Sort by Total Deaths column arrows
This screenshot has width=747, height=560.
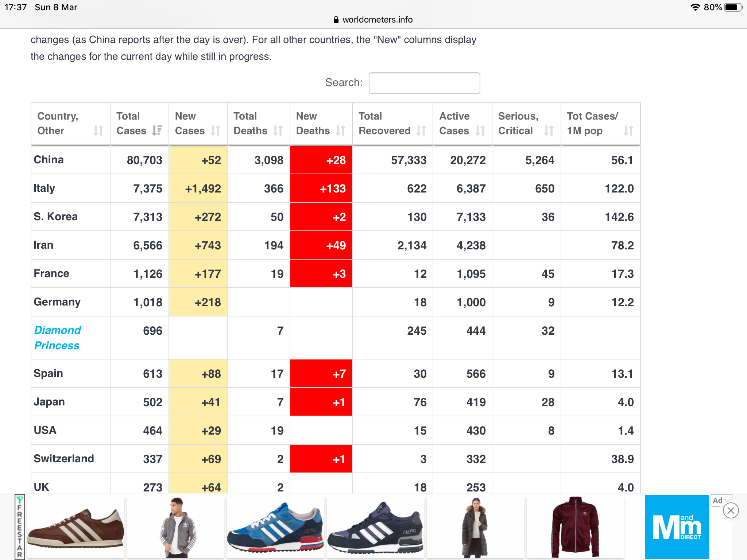[x=278, y=131]
